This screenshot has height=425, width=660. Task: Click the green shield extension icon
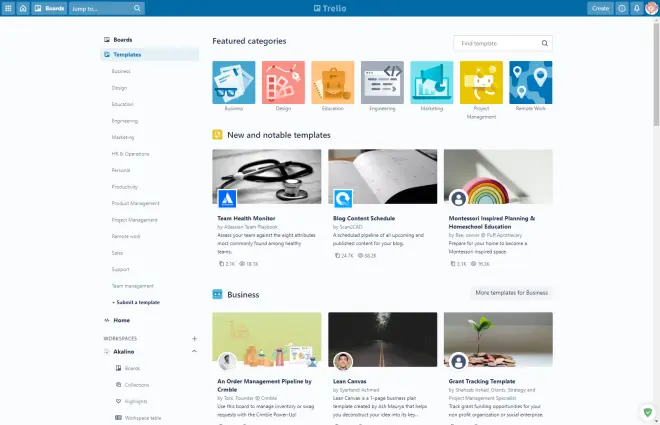coord(647,412)
